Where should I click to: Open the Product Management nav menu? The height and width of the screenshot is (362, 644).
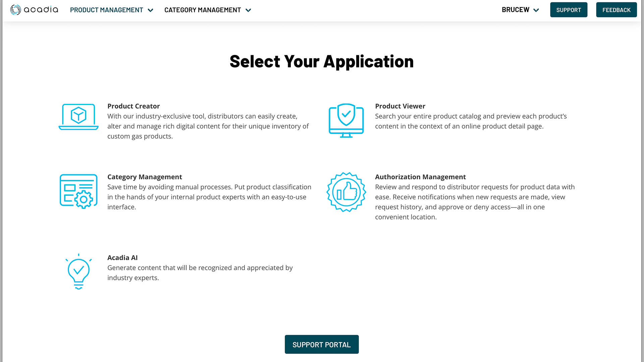111,10
